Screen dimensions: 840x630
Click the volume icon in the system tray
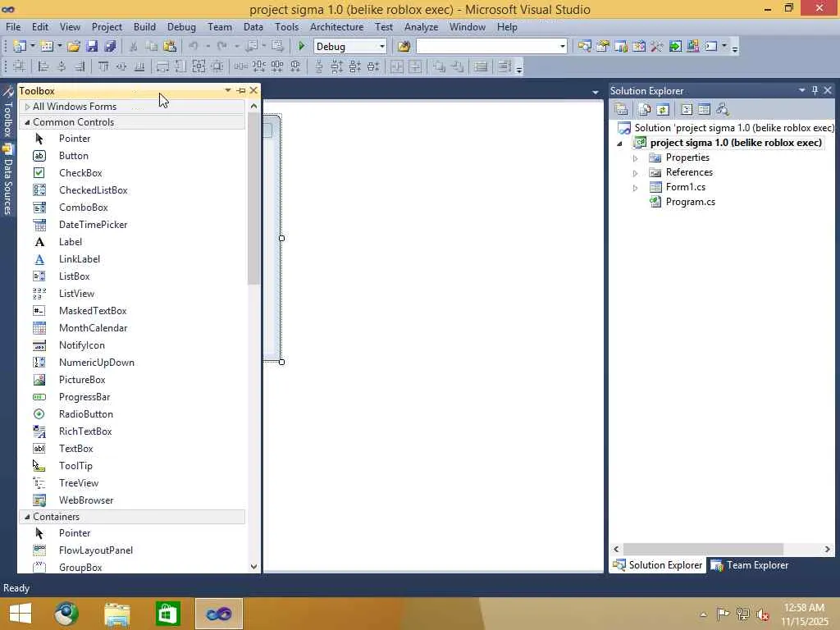[x=762, y=614]
